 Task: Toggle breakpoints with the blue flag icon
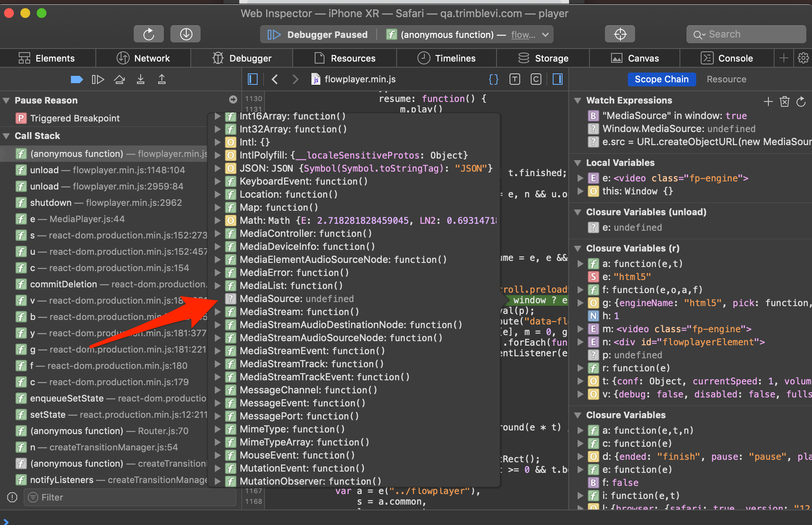[77, 79]
